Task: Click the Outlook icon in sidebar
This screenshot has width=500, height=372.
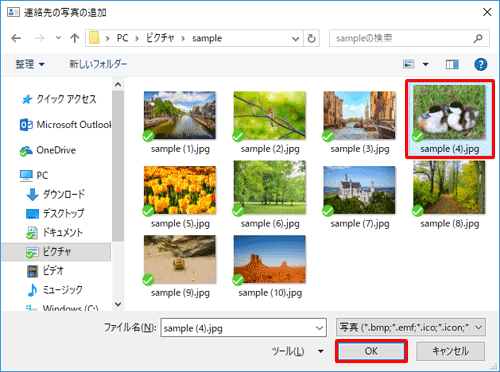Action: click(26, 125)
